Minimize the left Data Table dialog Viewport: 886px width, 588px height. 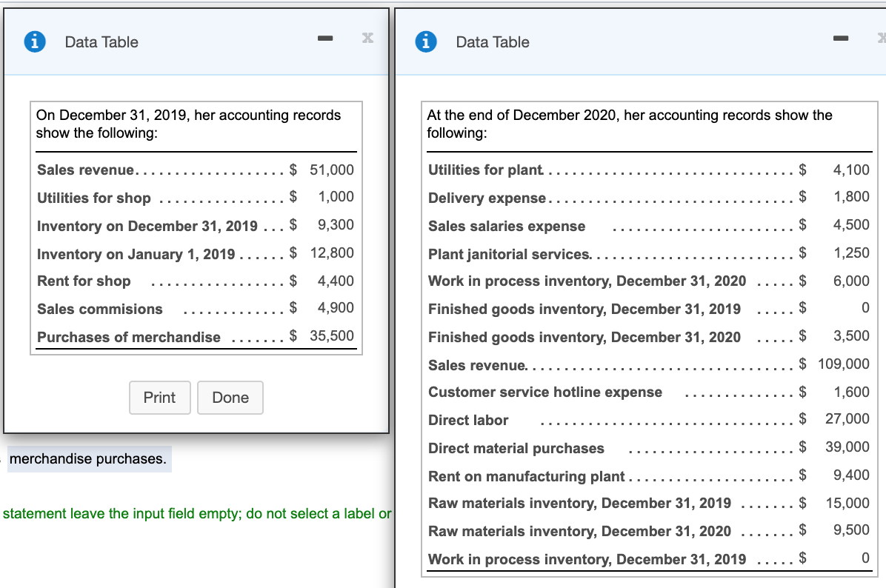tap(324, 39)
